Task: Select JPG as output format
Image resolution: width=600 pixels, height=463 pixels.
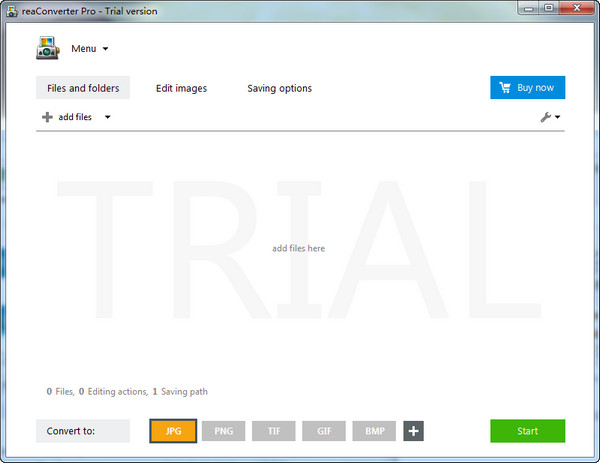Action: [x=173, y=431]
